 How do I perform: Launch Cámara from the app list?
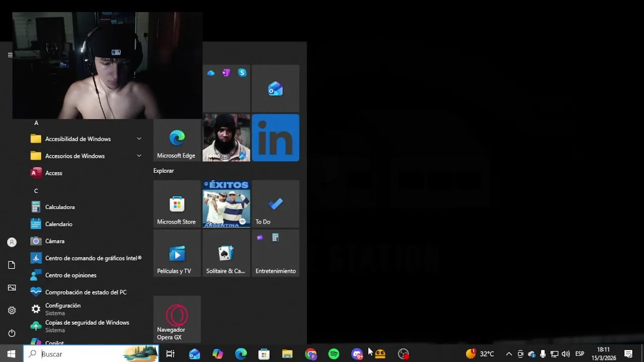[87, 241]
